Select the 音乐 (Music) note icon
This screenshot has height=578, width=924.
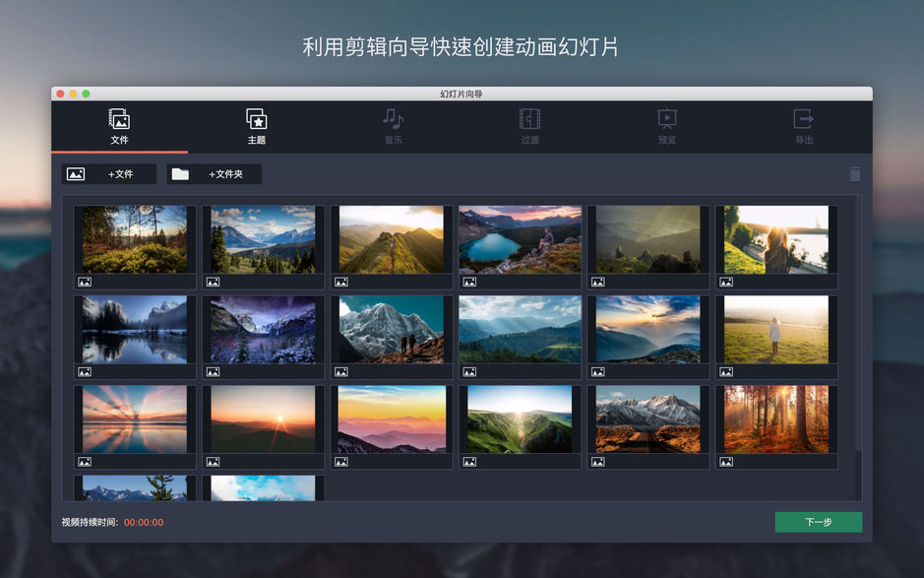(x=393, y=120)
